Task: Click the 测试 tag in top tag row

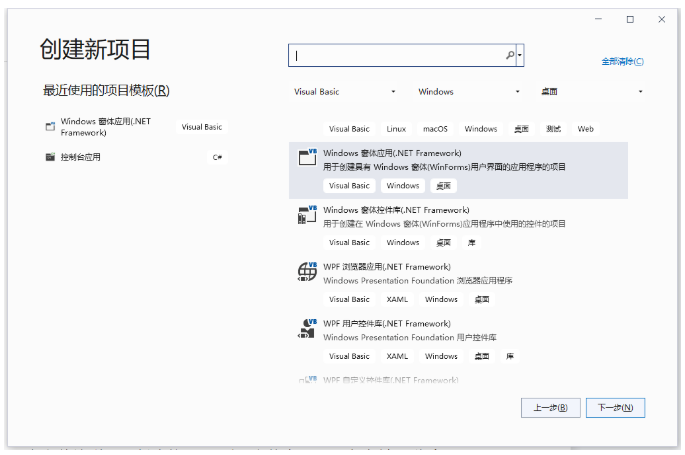Action: [x=553, y=129]
